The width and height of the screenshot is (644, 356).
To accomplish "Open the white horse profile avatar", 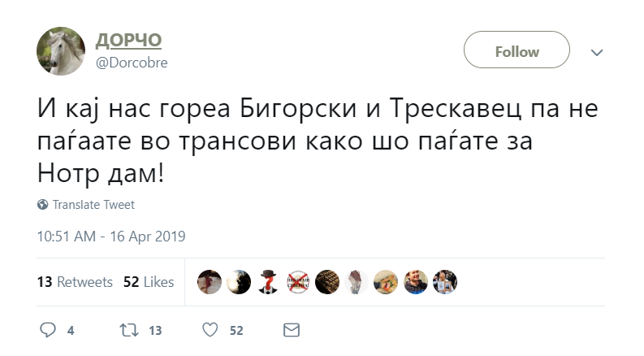I will [x=61, y=51].
